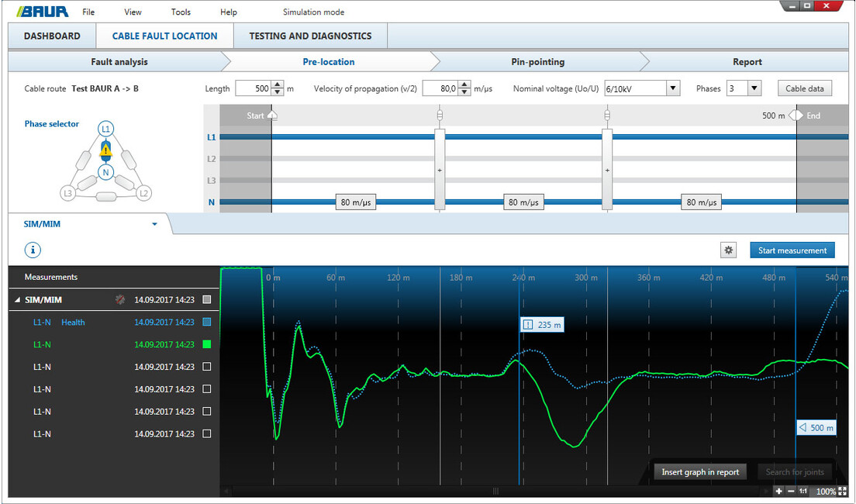856x504 pixels.
Task: Open the Tools menu
Action: [x=181, y=12]
